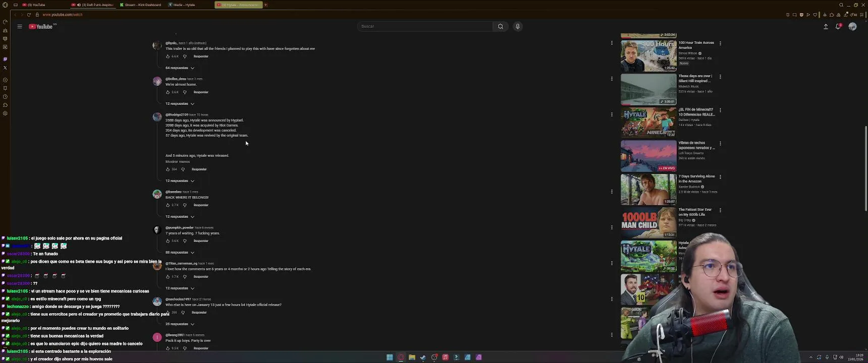Expand 88 respuestas under @pumpkin_powder comment
This screenshot has height=363, width=868.
[180, 253]
